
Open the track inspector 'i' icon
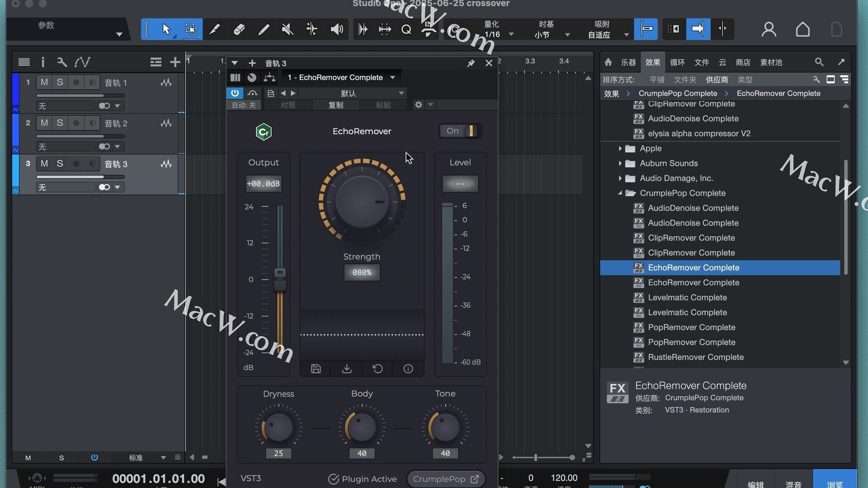click(43, 62)
